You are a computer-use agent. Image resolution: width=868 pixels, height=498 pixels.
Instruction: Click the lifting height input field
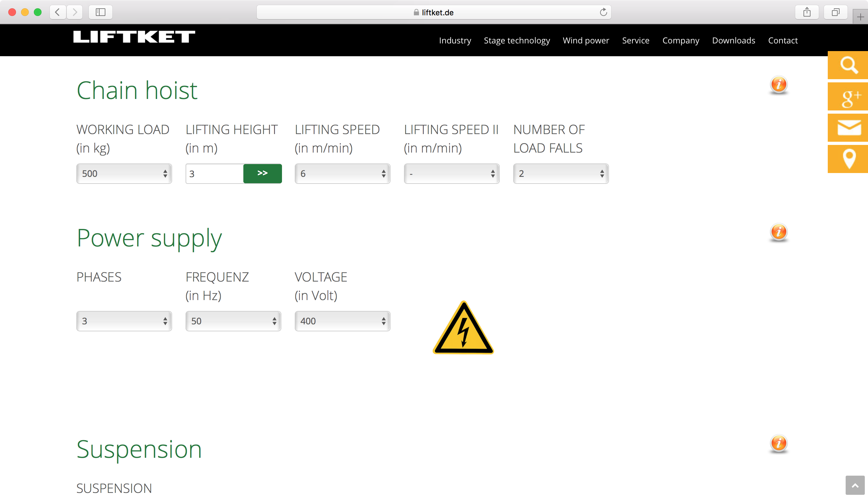215,174
